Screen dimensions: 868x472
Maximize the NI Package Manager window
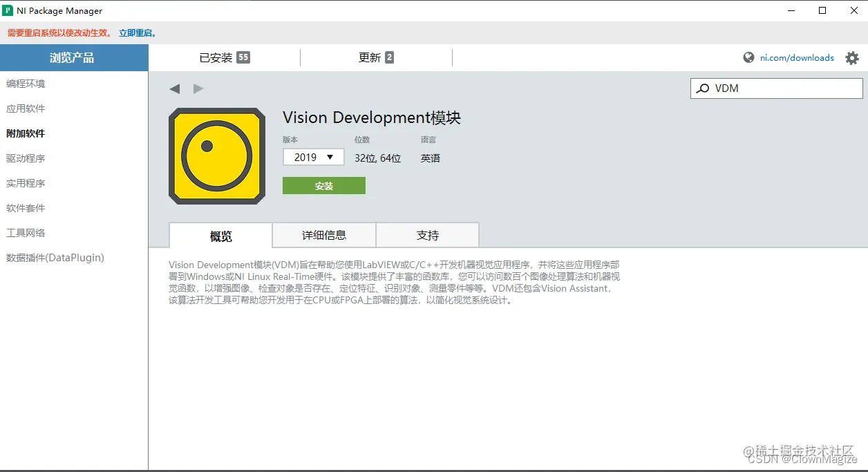822,10
